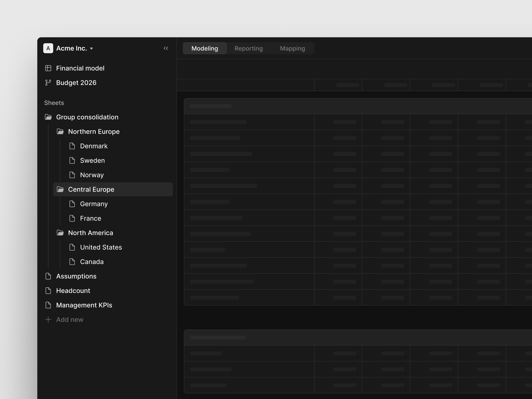
Task: Switch to the Mapping tab
Action: click(292, 48)
